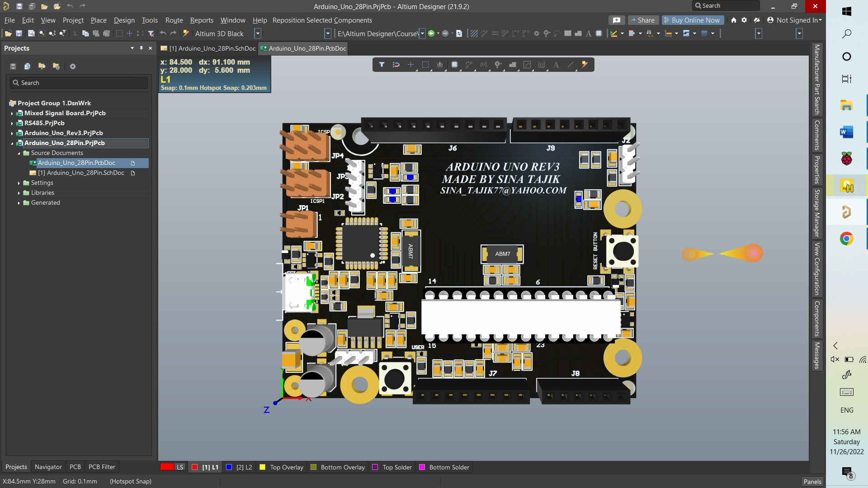Open the Design menu
Viewport: 868px width, 488px height.
tap(124, 20)
